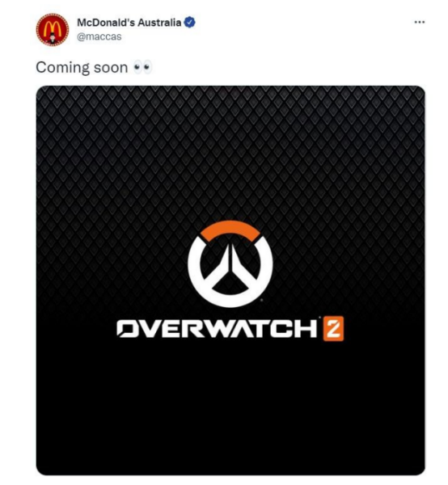
Task: Click the McDonald's Australia profile avatar
Action: point(53,30)
